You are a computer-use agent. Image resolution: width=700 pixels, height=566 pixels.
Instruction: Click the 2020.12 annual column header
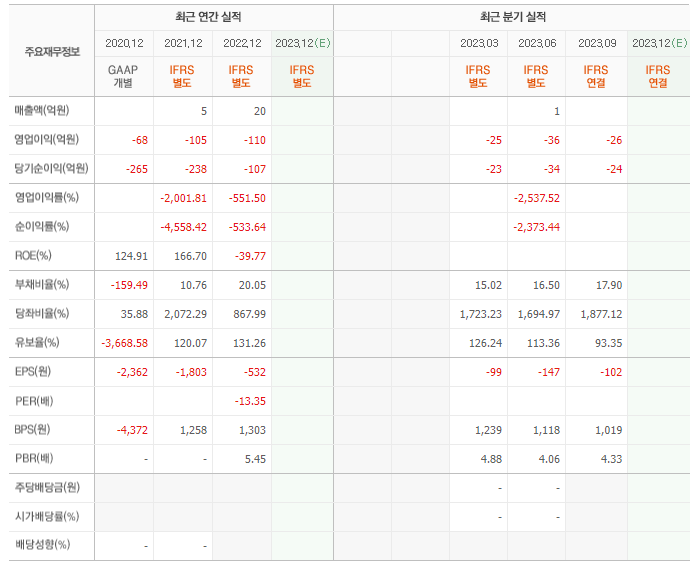click(124, 43)
